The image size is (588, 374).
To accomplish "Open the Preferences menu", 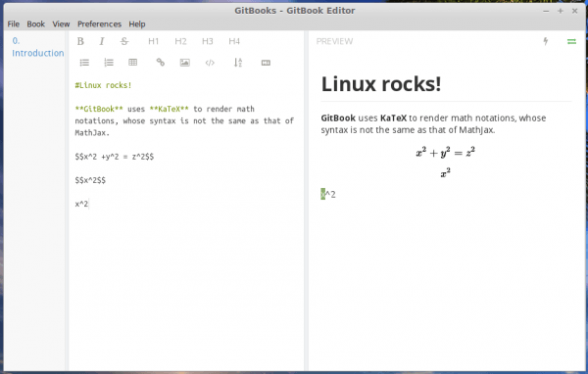I will (99, 23).
